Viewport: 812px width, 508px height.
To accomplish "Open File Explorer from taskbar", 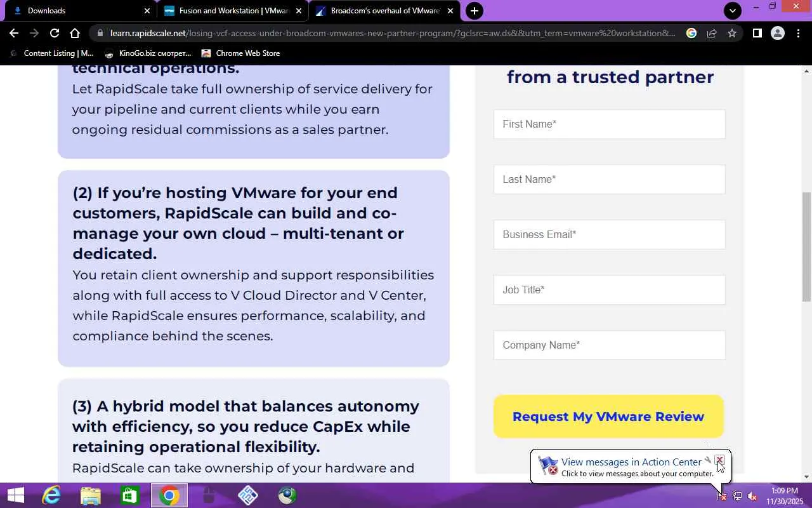I will [x=90, y=495].
